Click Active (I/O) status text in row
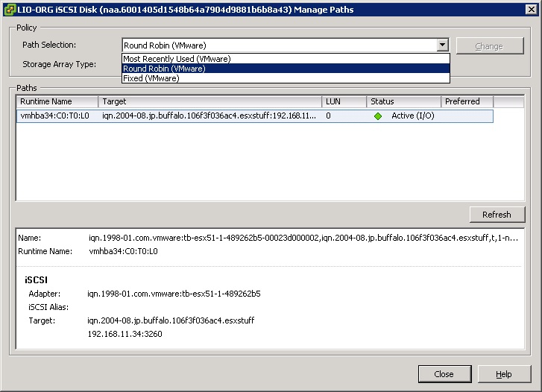The height and width of the screenshot is (392, 542). pyautogui.click(x=412, y=116)
